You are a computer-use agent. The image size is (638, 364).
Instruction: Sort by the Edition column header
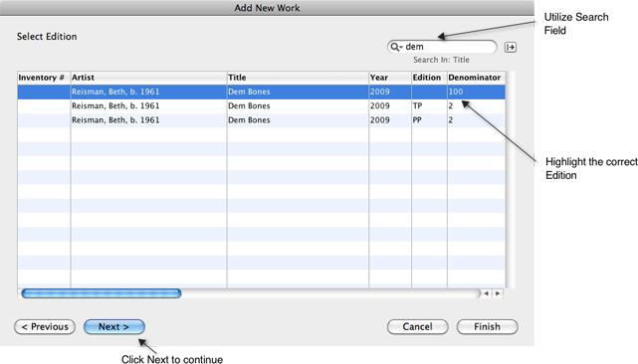point(429,78)
